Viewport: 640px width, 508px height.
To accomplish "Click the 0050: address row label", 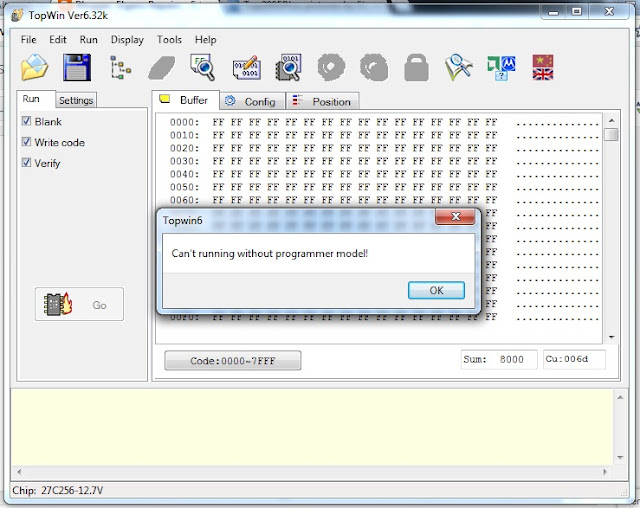I will (184, 187).
